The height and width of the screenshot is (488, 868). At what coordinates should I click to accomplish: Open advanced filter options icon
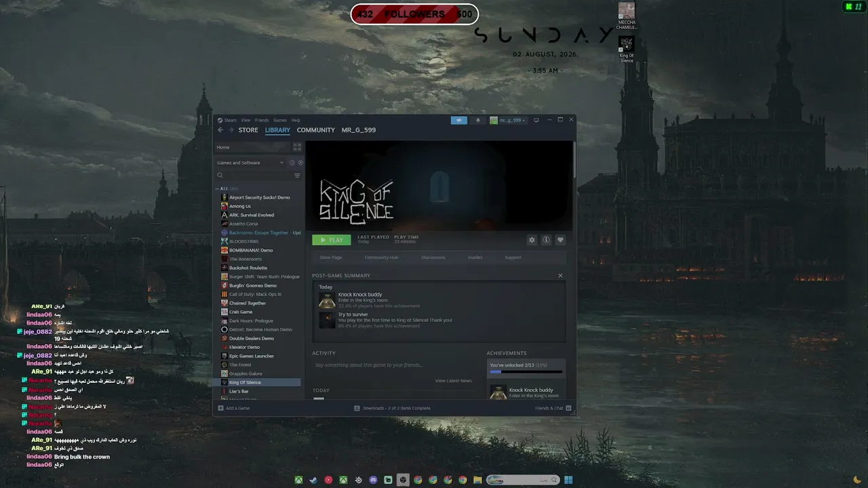click(x=297, y=176)
